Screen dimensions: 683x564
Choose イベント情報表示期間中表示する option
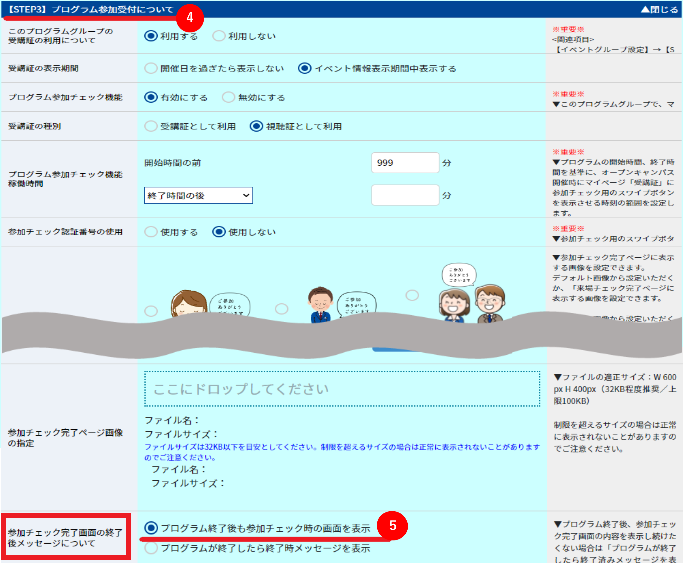(x=304, y=68)
